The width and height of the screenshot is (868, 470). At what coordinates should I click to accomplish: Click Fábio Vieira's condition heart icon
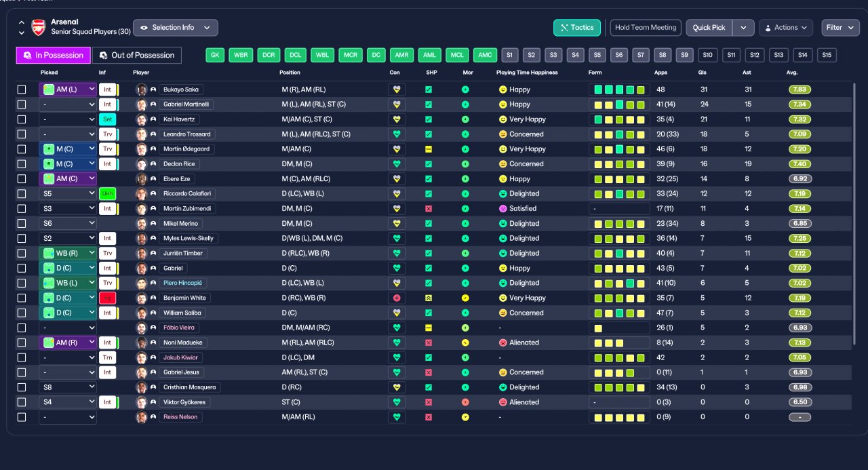click(x=397, y=328)
